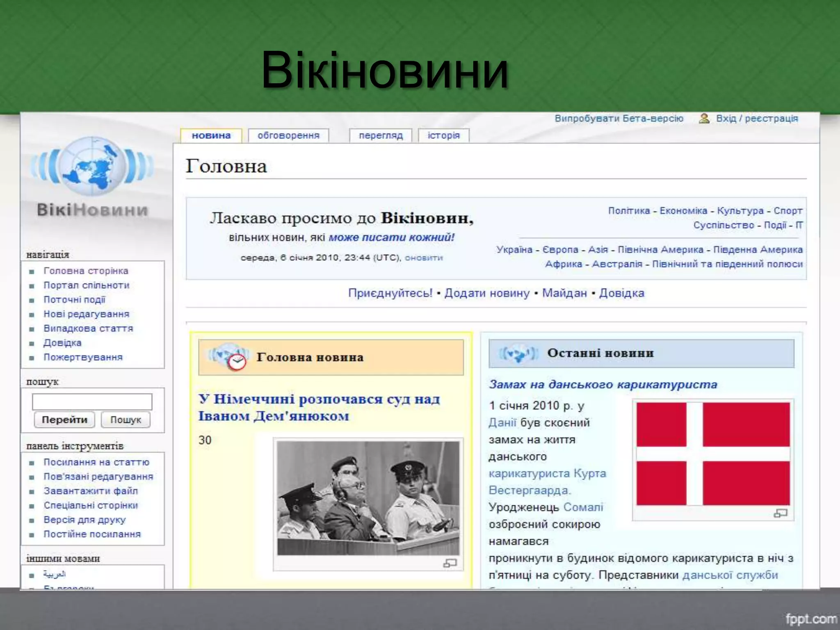Click карикатуриста Курта Вестергаарда link
This screenshot has height=630, width=840.
[x=548, y=482]
